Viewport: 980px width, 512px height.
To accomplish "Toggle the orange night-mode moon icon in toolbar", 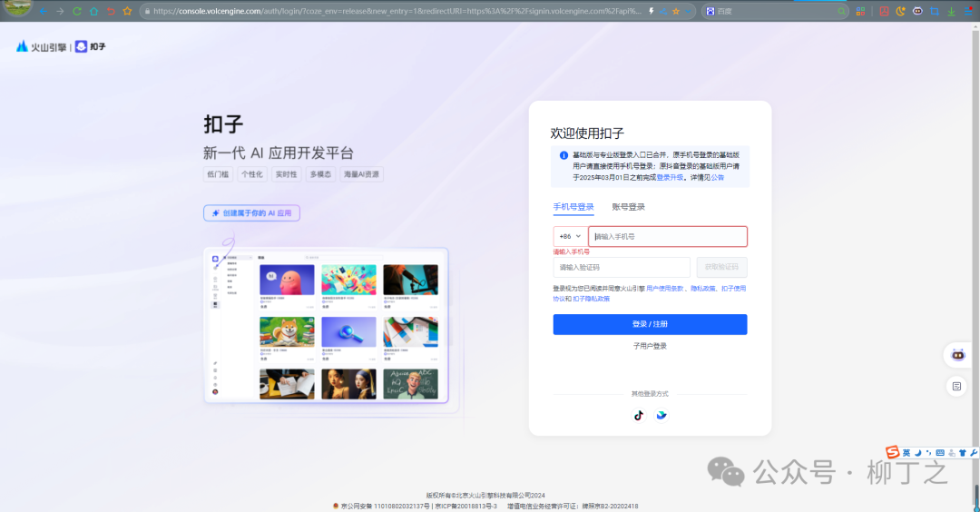I will [x=901, y=11].
